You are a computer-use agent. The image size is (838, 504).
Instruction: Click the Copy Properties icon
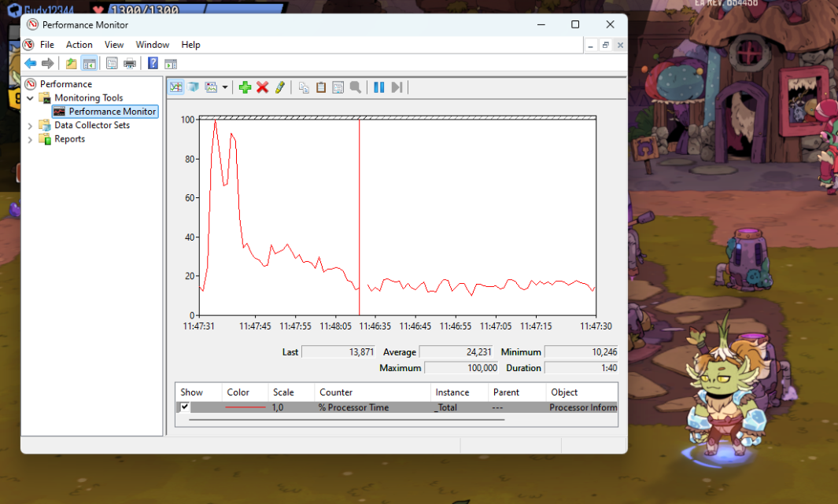[304, 87]
